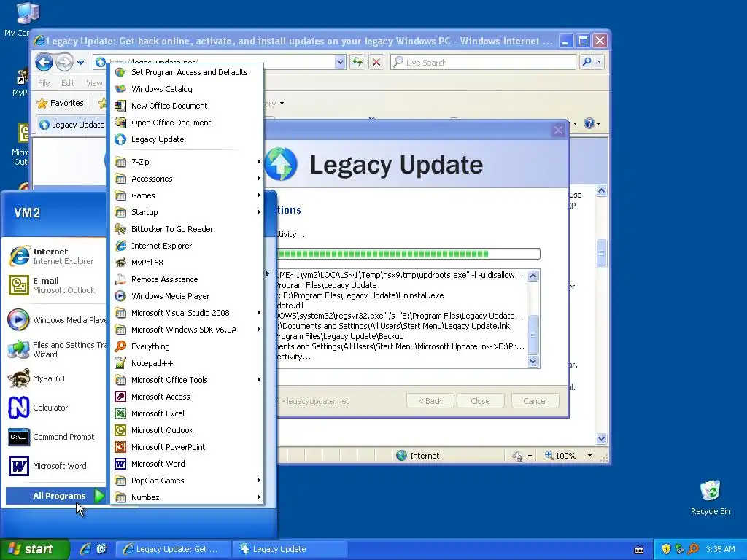Open the Recycle Bin desktop icon
Image resolution: width=747 pixels, height=560 pixels.
(711, 497)
